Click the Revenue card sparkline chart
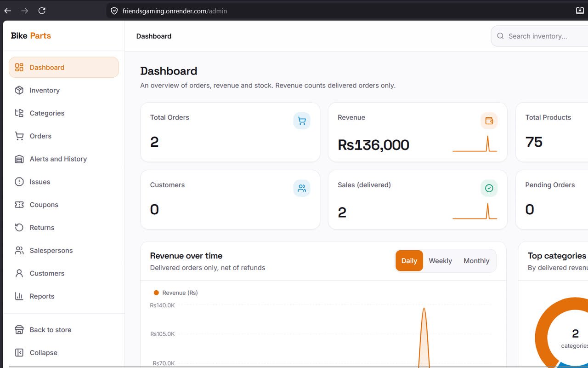Viewport: 588px width, 368px height. click(475, 144)
